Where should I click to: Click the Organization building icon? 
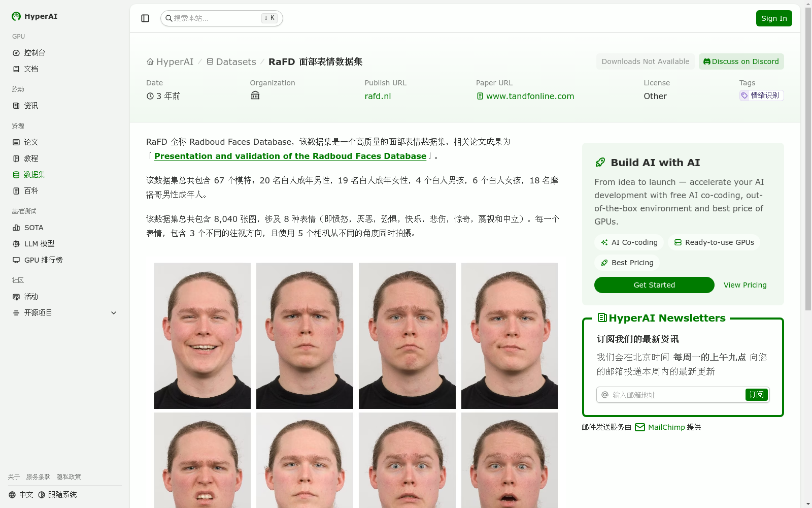point(255,96)
